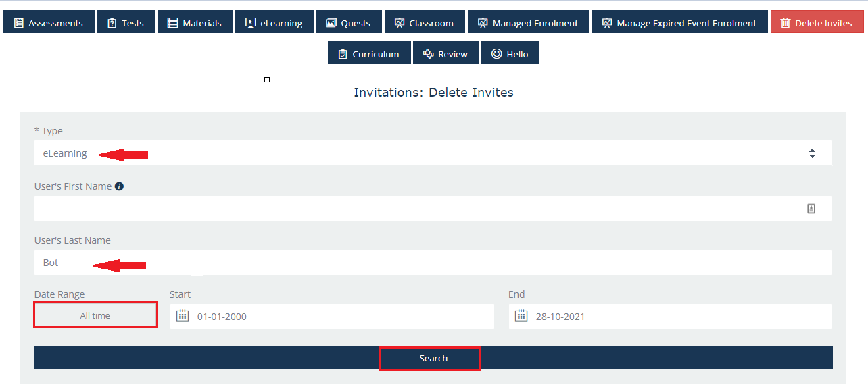868x385 pixels.
Task: Click the trash icon on Delete Invites
Action: click(785, 23)
